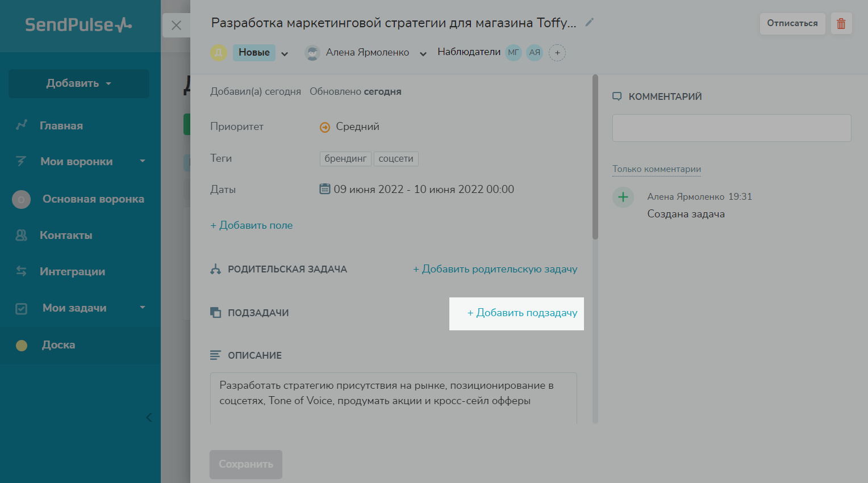
Task: Click the SendPulse logo
Action: 78,24
